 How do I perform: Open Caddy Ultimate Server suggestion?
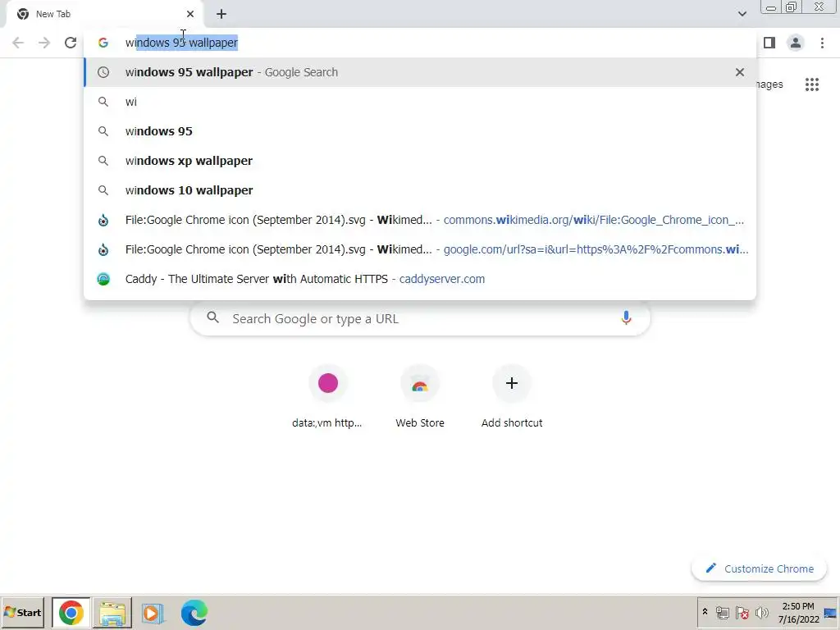(420, 279)
